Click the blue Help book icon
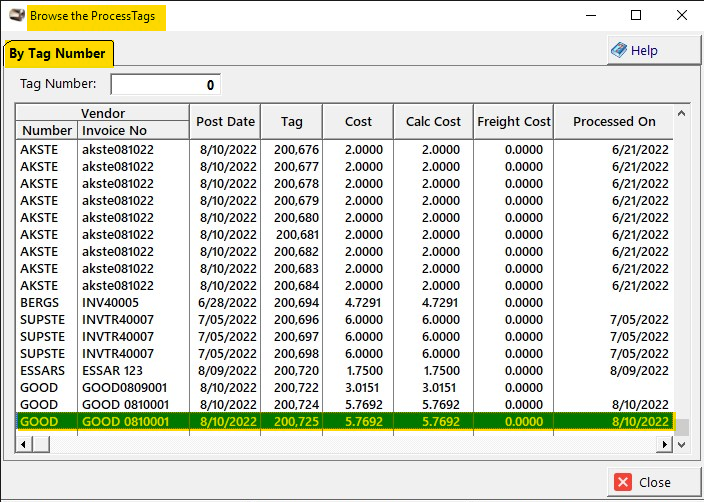Image resolution: width=704 pixels, height=502 pixels. 619,50
